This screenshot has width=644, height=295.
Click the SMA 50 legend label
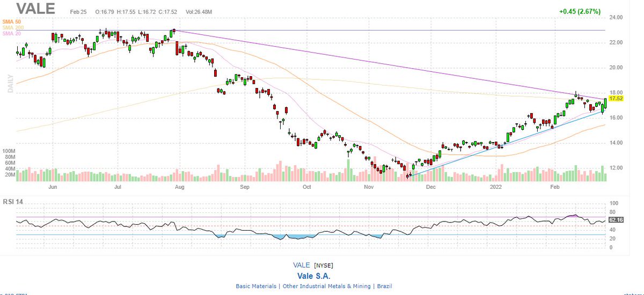(x=11, y=21)
